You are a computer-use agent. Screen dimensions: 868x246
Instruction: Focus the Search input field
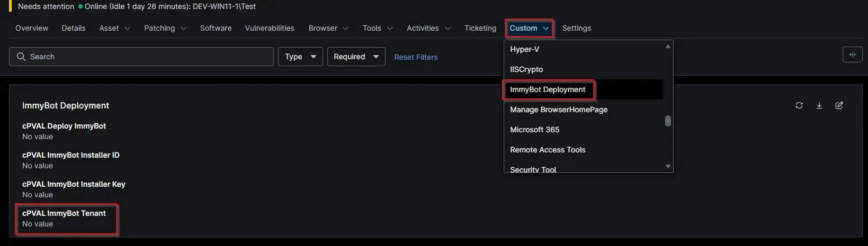point(141,57)
